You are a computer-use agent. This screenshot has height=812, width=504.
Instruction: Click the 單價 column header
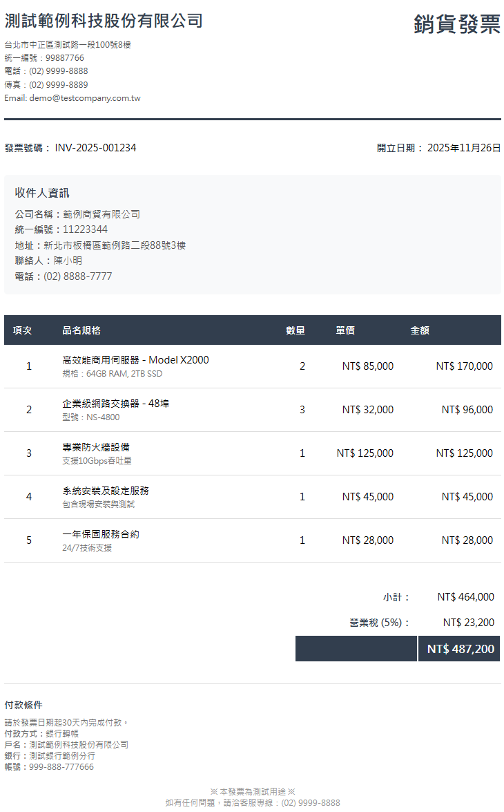[345, 330]
